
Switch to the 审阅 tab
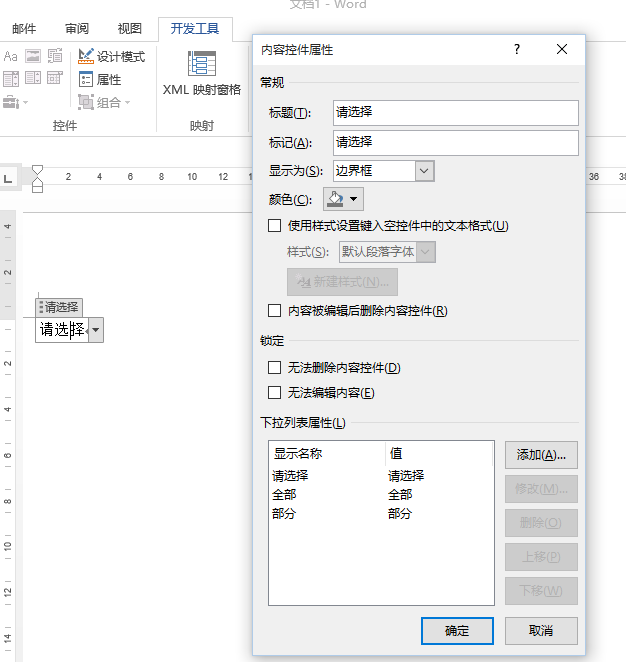[77, 29]
